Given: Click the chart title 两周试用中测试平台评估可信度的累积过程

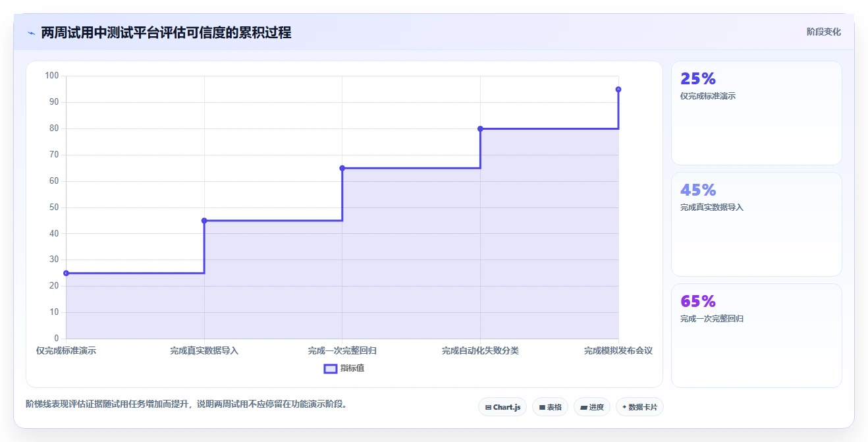Looking at the screenshot, I should tap(166, 32).
